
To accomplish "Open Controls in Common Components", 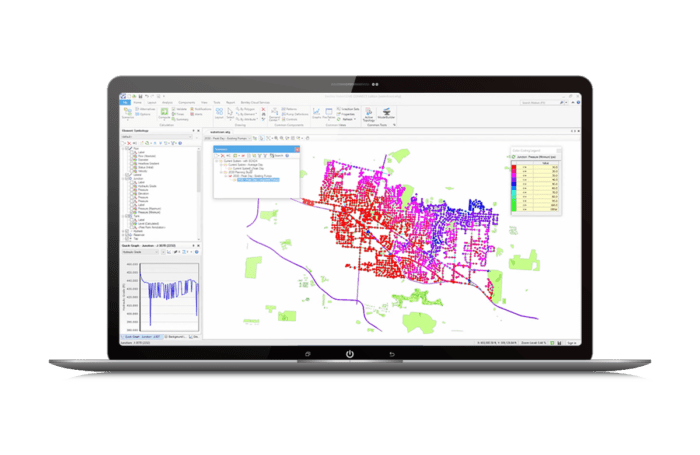I will [x=290, y=120].
